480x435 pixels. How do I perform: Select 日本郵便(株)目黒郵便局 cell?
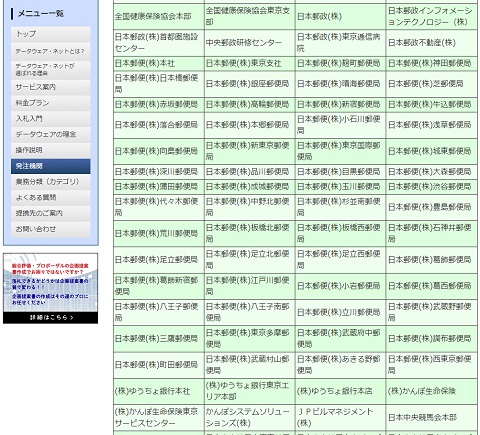coord(340,172)
